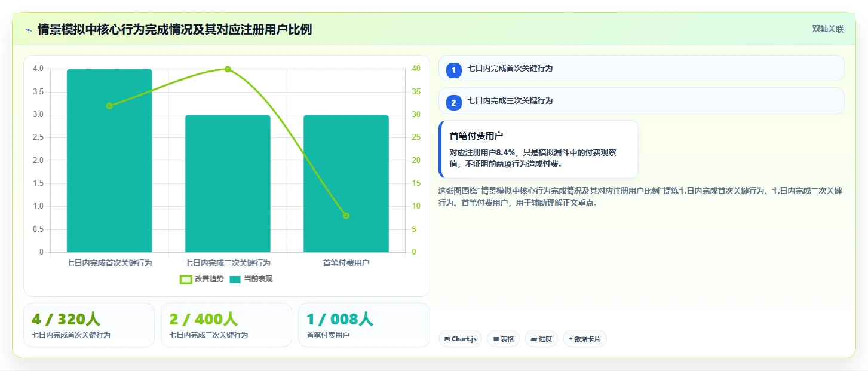868x371 pixels.
Task: Click the x-axis label 七日内完成三次关键行为
Action: (x=228, y=263)
